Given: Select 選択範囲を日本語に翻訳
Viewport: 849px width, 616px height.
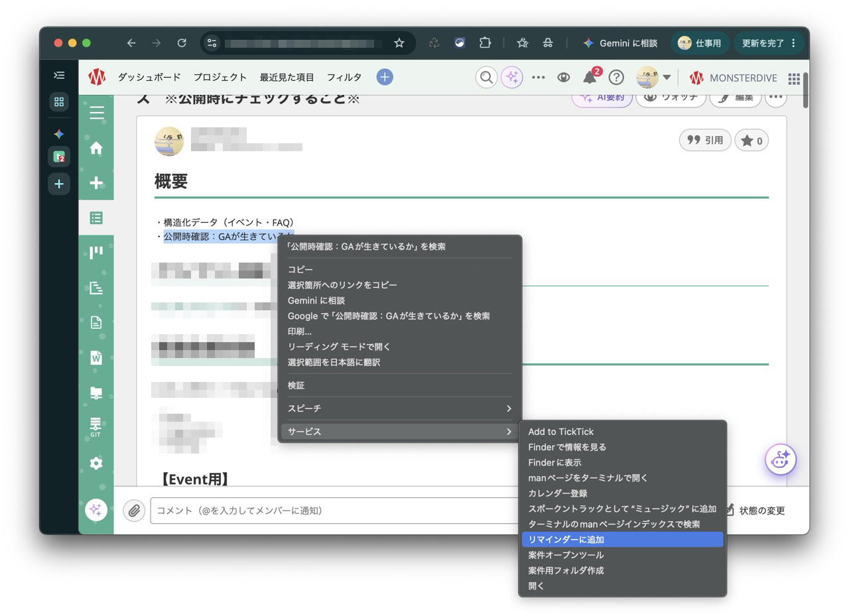Looking at the screenshot, I should (x=400, y=362).
